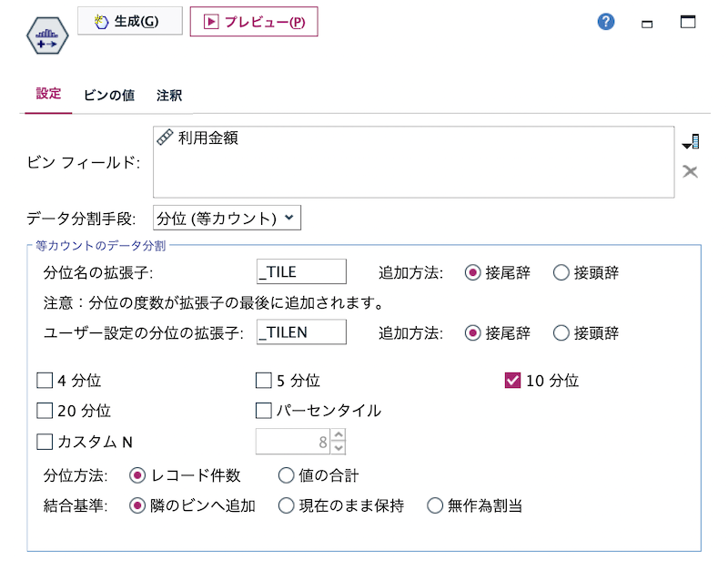Check the 20 分位 checkbox
The width and height of the screenshot is (728, 561).
tap(44, 411)
